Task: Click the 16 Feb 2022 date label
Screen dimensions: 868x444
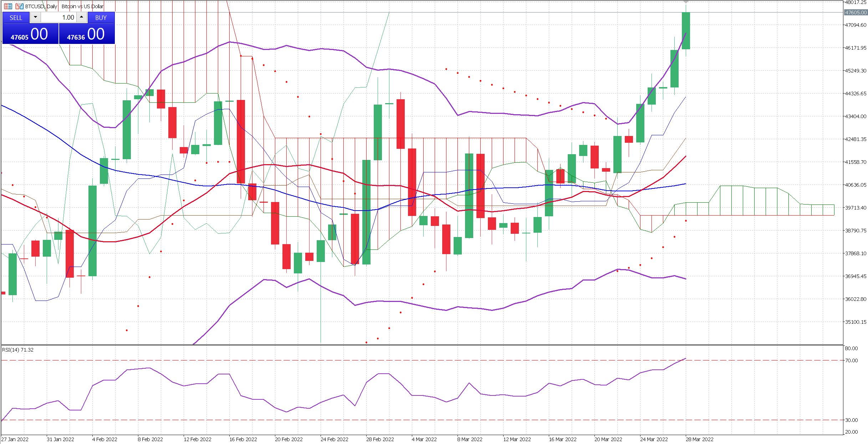Action: 243,439
